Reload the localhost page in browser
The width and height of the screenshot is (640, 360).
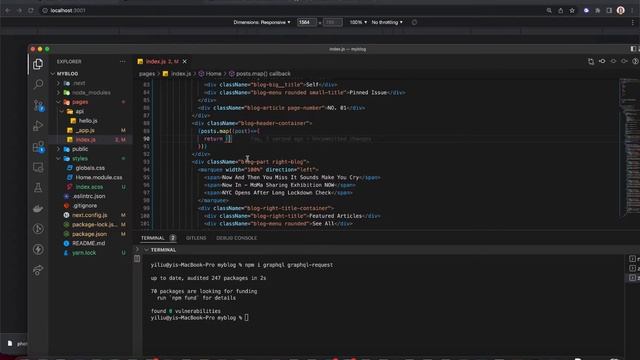(31, 11)
